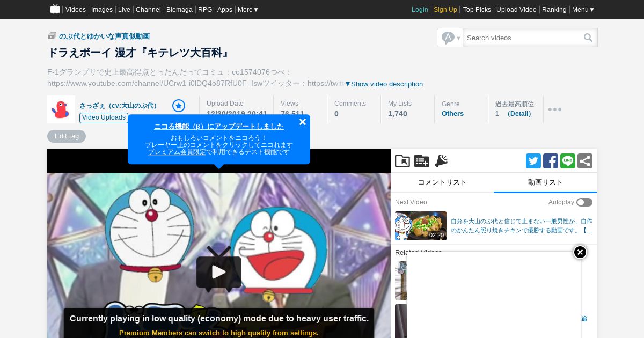
Task: Switch to the コメントリスト tab
Action: 442,182
